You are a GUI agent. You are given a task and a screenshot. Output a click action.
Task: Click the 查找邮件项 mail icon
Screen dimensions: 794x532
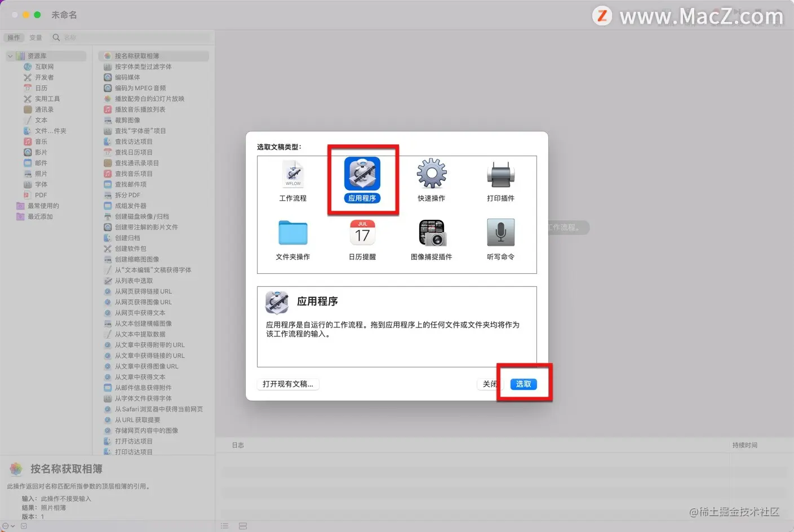(108, 184)
